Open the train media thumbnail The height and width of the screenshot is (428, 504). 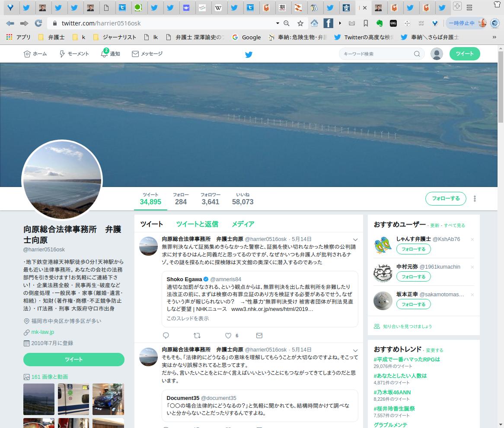click(x=73, y=399)
